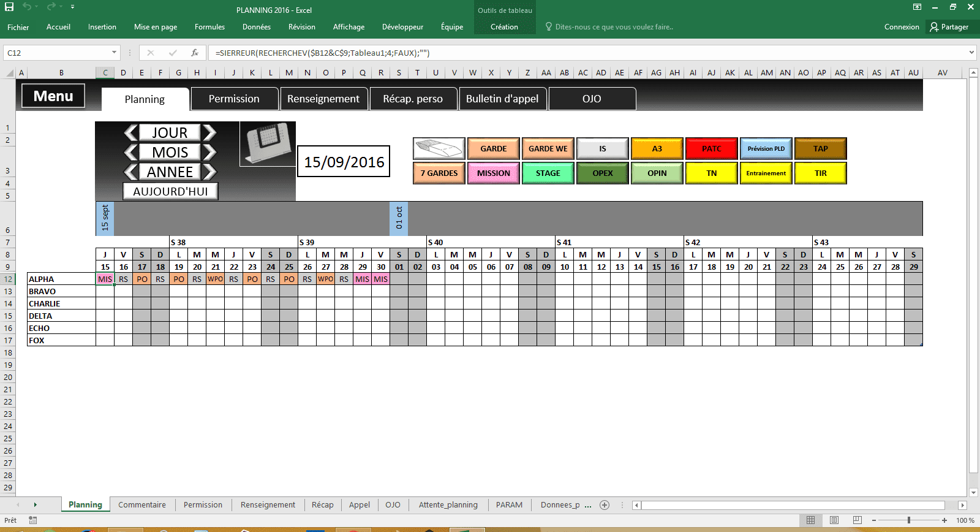Screen dimensions: 980x532
Task: Go to next year with ANNEE right arrow
Action: (209, 172)
